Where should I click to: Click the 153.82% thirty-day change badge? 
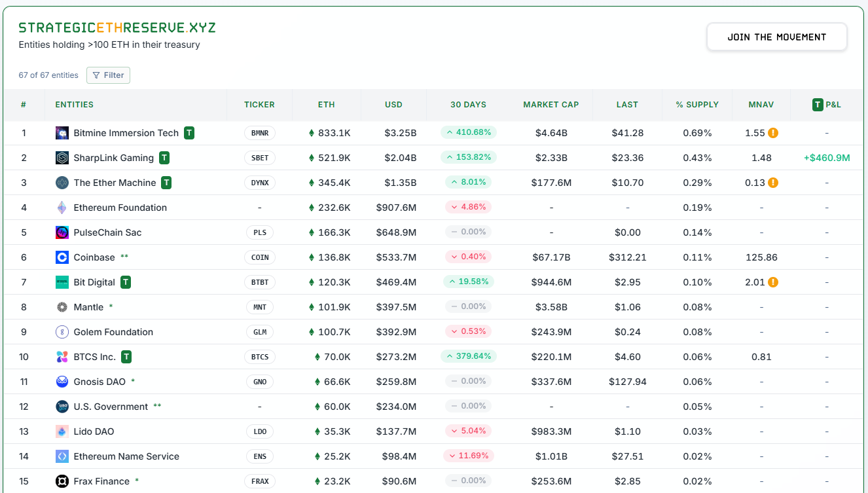tap(469, 157)
